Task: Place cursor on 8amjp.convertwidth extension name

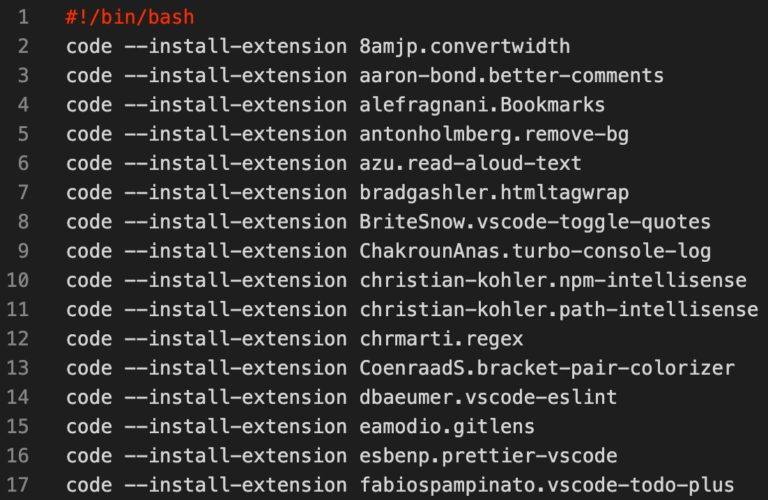Action: (465, 47)
